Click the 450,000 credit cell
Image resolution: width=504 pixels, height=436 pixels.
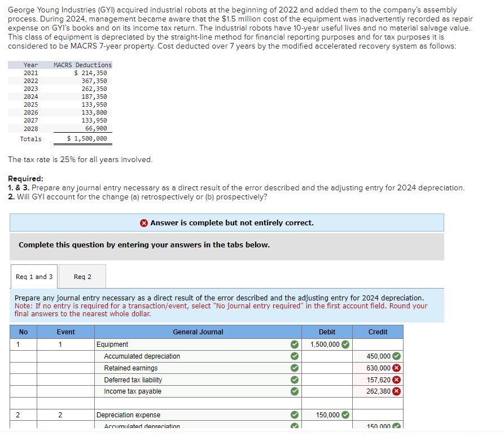point(378,356)
